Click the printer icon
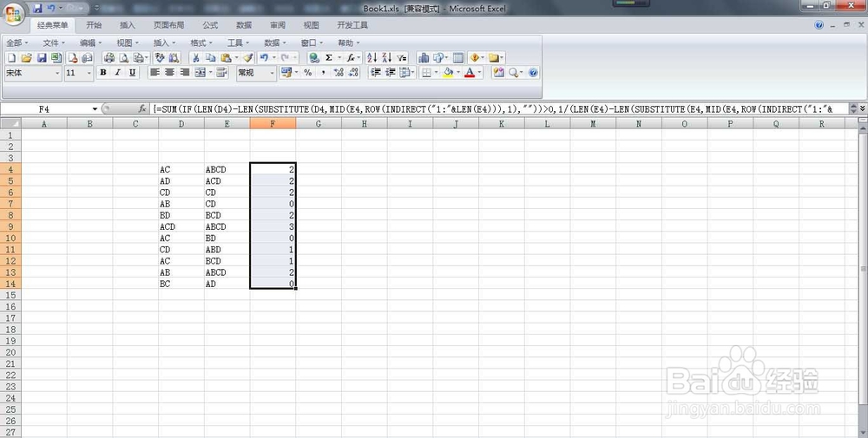868x438 pixels. 109,57
